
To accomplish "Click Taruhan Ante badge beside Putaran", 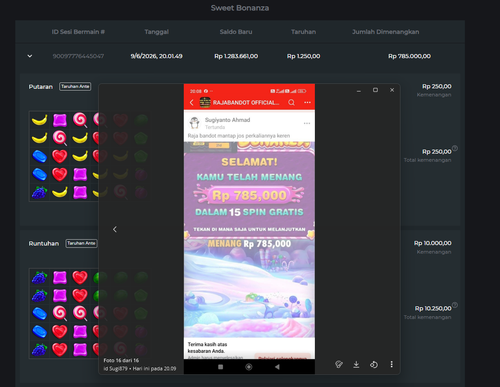I will [x=75, y=86].
